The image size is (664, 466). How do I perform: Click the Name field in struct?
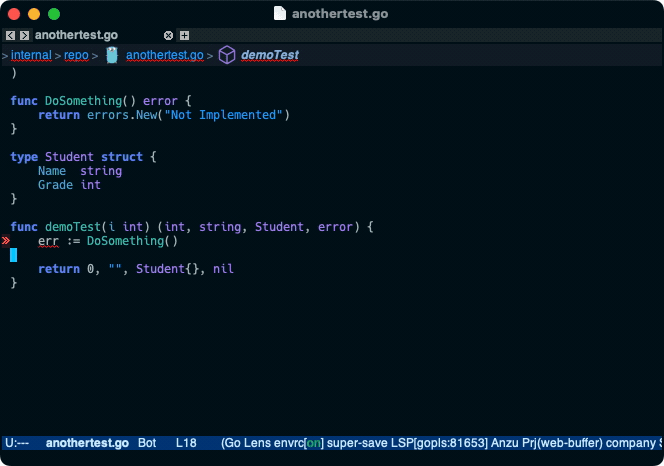52,171
